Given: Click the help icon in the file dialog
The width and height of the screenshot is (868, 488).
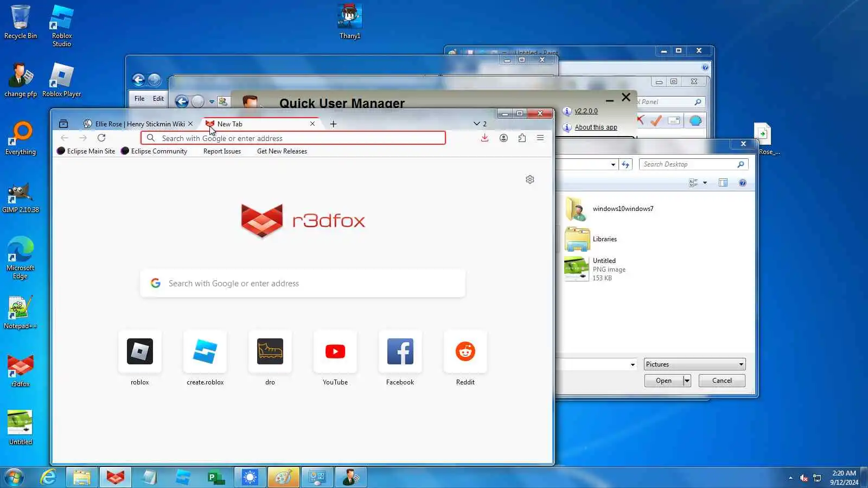Looking at the screenshot, I should [743, 183].
